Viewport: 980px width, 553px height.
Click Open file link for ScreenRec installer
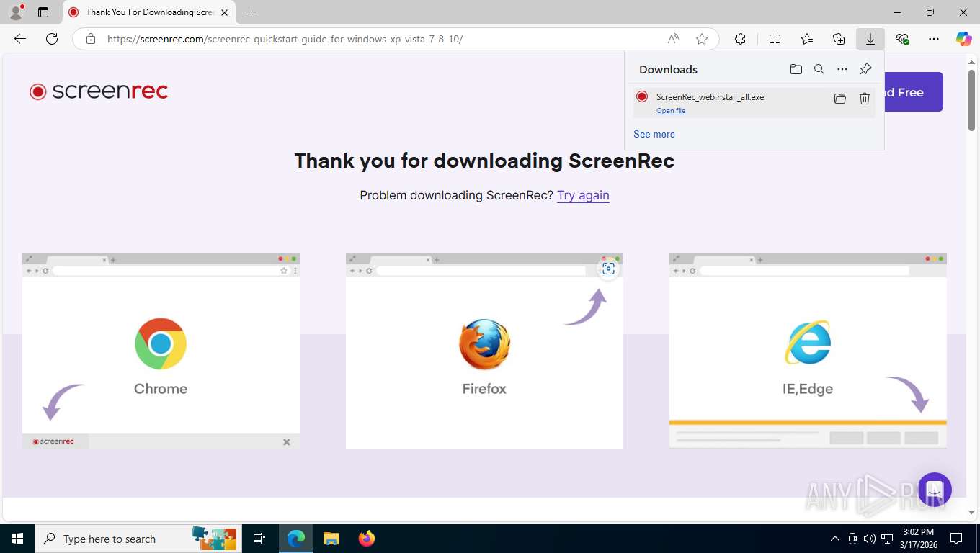click(671, 111)
